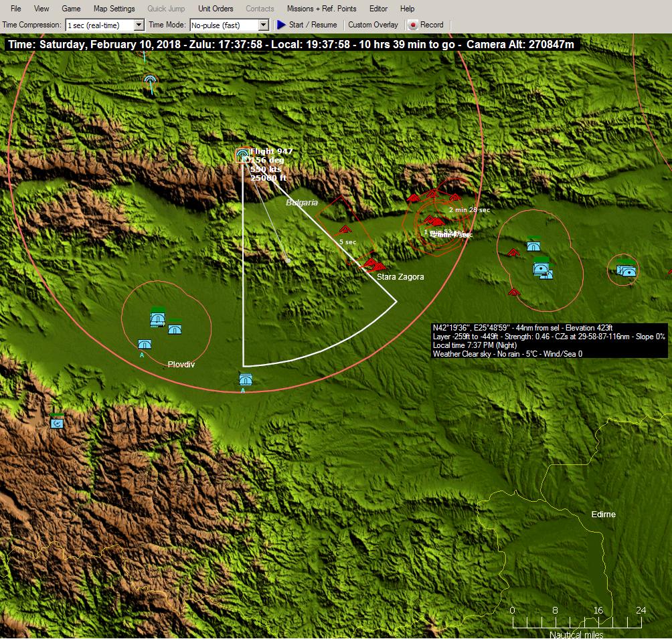Click the blue unit marked A on large range ring

point(246,380)
